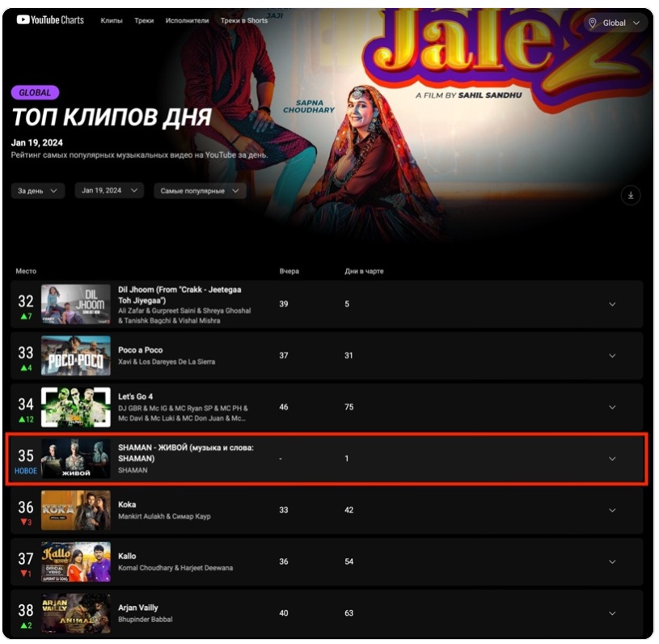The width and height of the screenshot is (659, 644).
Task: Click the location pin icon near Global
Action: (x=592, y=23)
